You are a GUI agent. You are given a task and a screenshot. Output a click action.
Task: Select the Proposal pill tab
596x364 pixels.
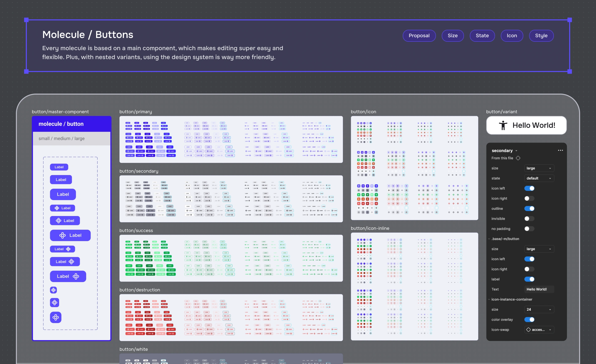(419, 36)
